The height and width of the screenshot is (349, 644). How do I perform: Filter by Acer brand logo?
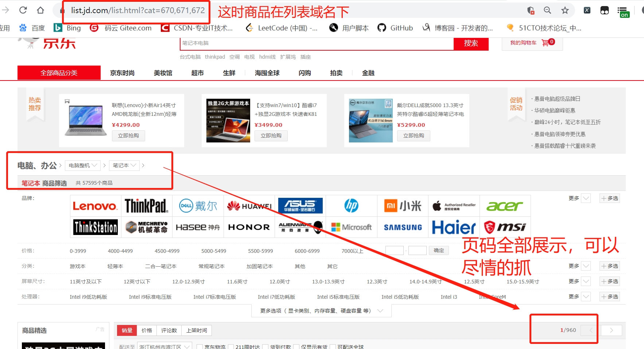click(x=505, y=206)
